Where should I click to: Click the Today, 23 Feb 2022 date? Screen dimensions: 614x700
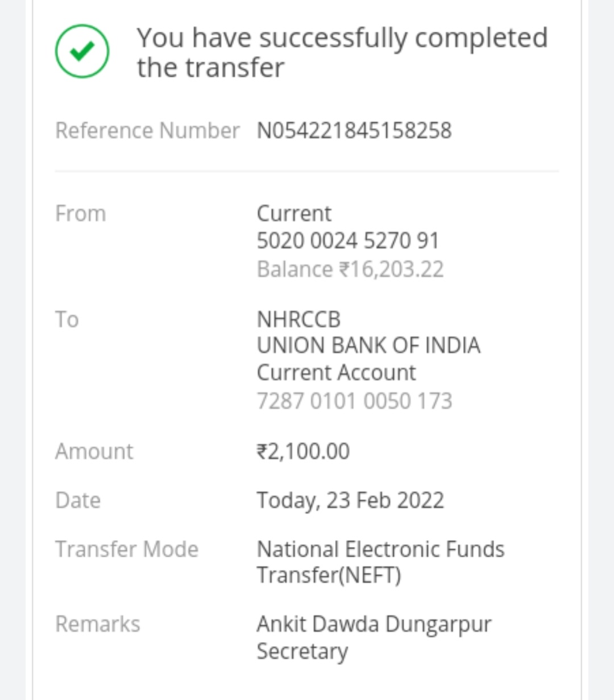click(x=350, y=501)
